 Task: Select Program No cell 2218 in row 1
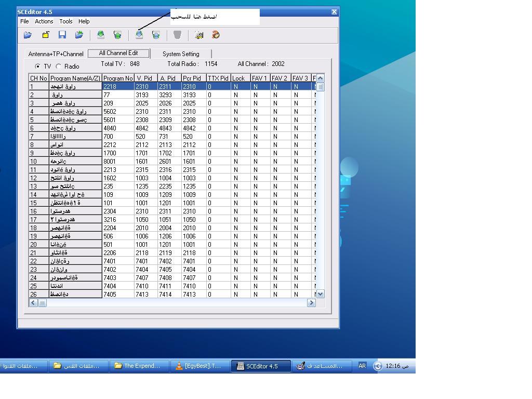coord(118,87)
